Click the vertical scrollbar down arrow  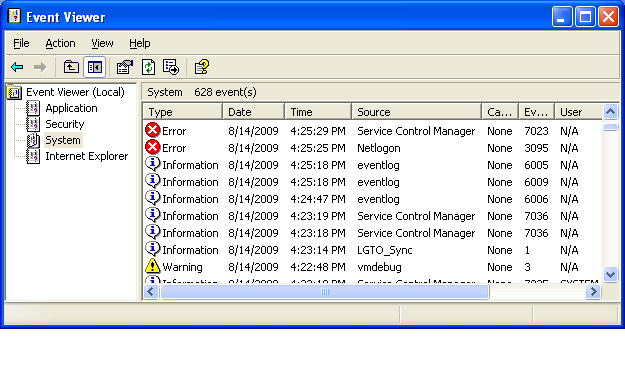[610, 274]
